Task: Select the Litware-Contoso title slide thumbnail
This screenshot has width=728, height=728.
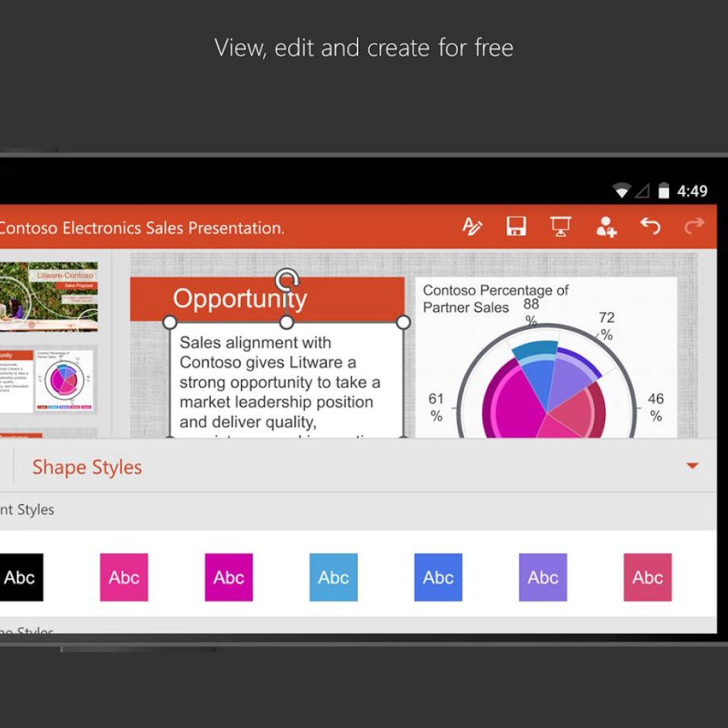Action: pos(48,296)
